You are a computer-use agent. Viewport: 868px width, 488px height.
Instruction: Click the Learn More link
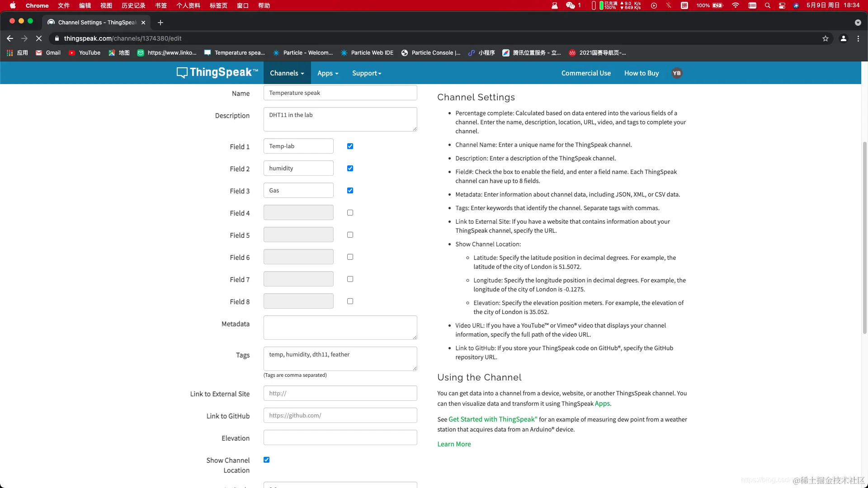pos(454,444)
